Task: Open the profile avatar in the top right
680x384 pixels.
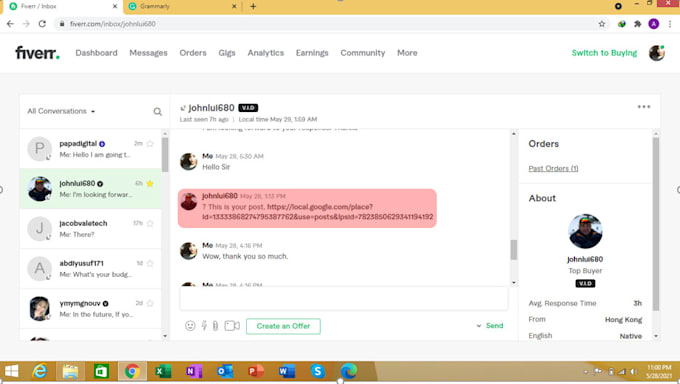Action: pos(657,53)
